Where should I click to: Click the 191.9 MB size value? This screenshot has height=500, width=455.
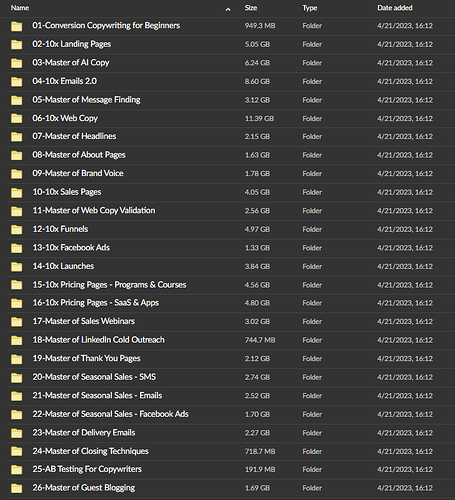260,470
